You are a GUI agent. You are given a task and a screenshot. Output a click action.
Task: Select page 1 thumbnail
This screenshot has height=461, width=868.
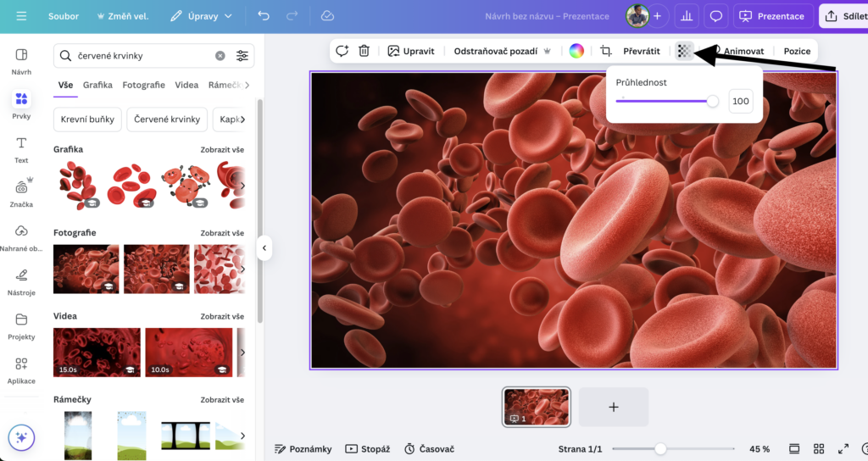tap(536, 407)
